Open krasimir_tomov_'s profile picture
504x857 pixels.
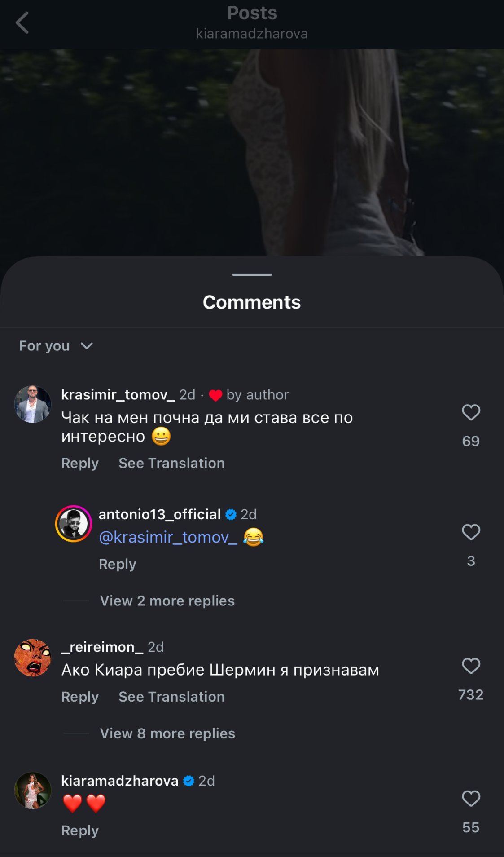tap(33, 404)
